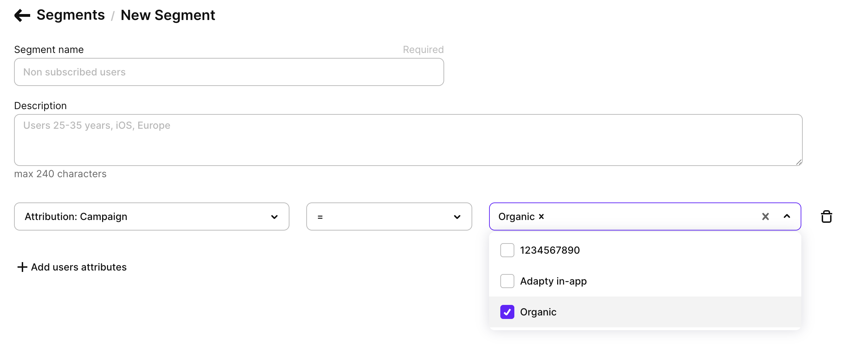Screen dimensions: 868x360
Task: Check the 1234567890 checkbox
Action: pyautogui.click(x=507, y=250)
